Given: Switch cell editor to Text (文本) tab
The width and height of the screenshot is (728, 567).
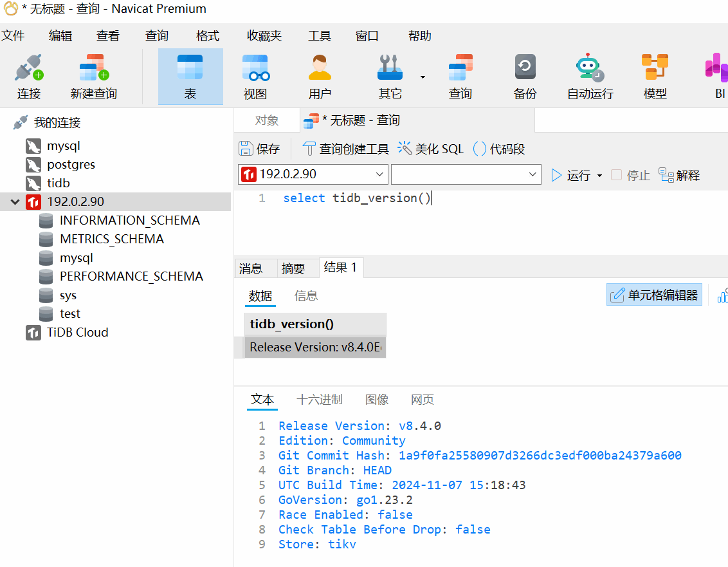Looking at the screenshot, I should 262,400.
